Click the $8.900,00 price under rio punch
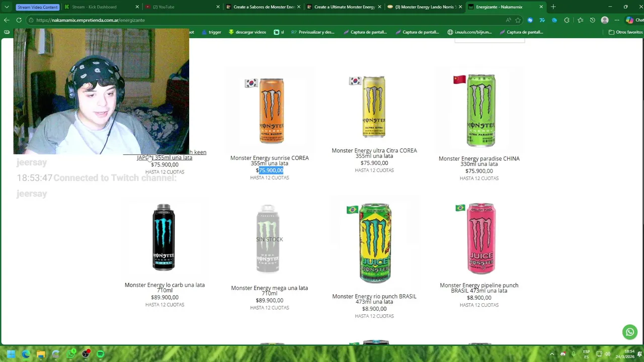This screenshot has width=644, height=362. tap(374, 309)
